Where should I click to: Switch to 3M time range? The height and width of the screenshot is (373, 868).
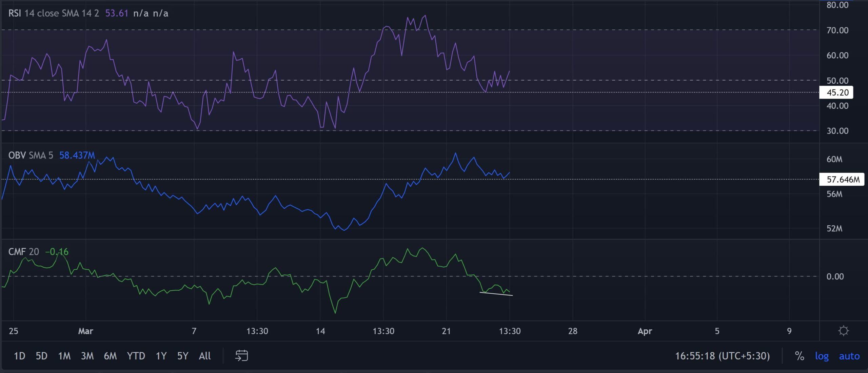(87, 356)
